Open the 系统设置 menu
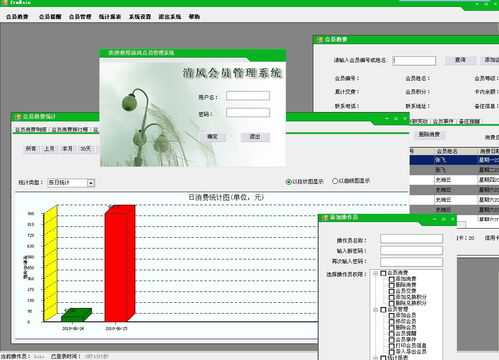Viewport: 499px width, 360px height. click(x=140, y=17)
